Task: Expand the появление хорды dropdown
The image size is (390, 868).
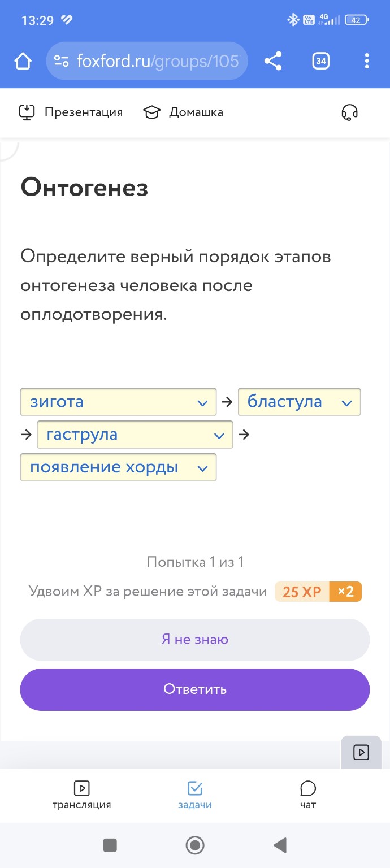Action: pos(118,467)
